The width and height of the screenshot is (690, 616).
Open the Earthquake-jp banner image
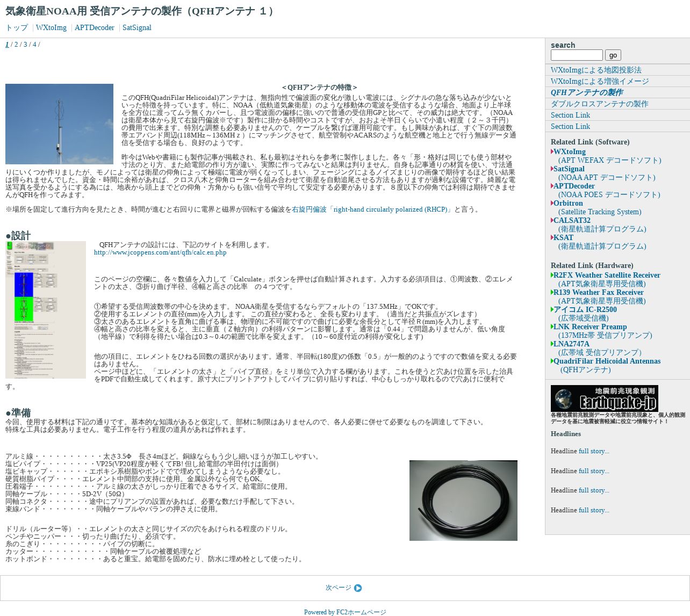pyautogui.click(x=604, y=398)
